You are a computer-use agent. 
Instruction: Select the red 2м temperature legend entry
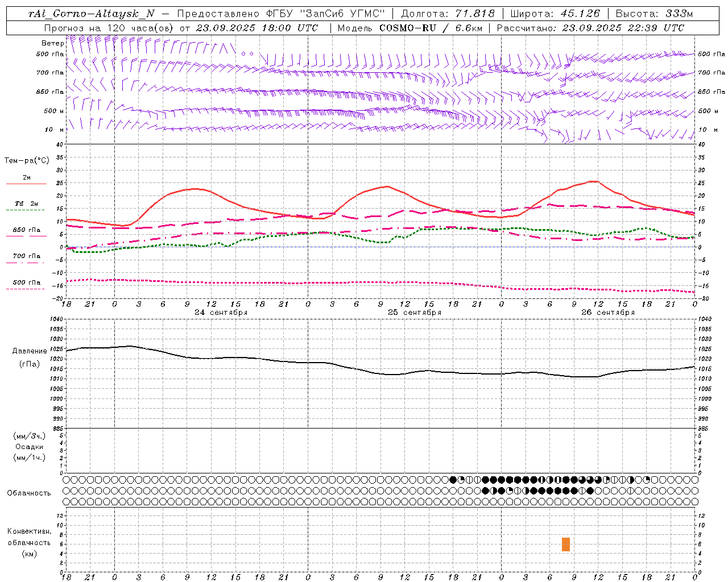coord(26,178)
